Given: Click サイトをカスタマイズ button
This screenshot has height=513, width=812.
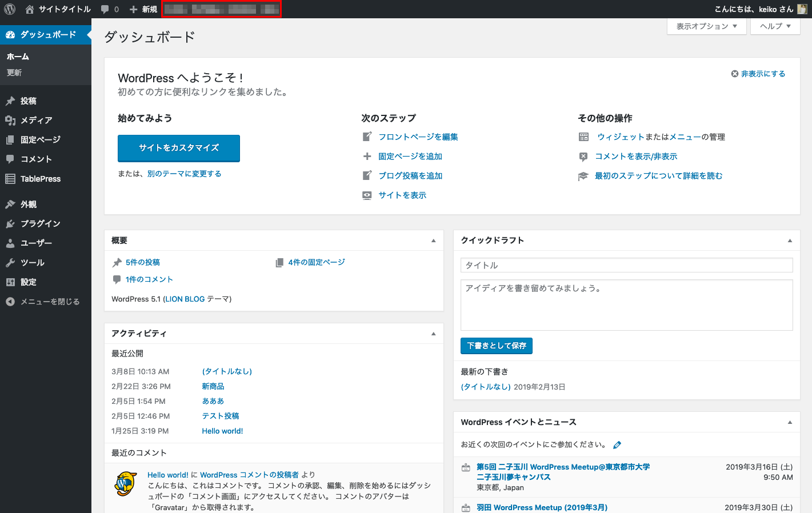Looking at the screenshot, I should 179,148.
